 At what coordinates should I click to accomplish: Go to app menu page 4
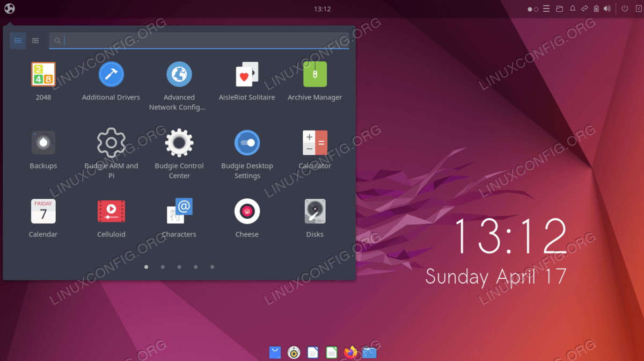point(196,266)
